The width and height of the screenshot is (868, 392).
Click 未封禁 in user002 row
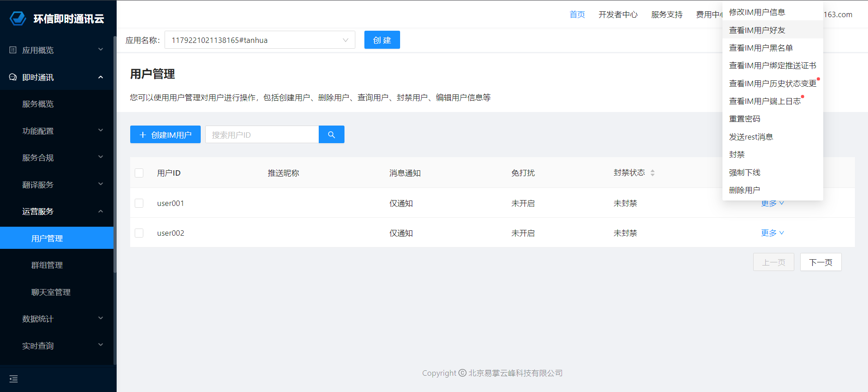pyautogui.click(x=625, y=233)
